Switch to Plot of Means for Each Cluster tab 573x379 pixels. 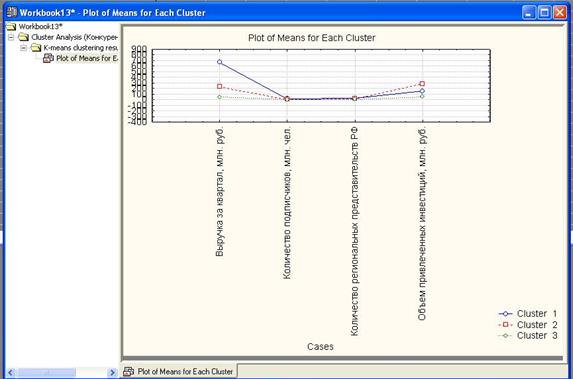[179, 371]
